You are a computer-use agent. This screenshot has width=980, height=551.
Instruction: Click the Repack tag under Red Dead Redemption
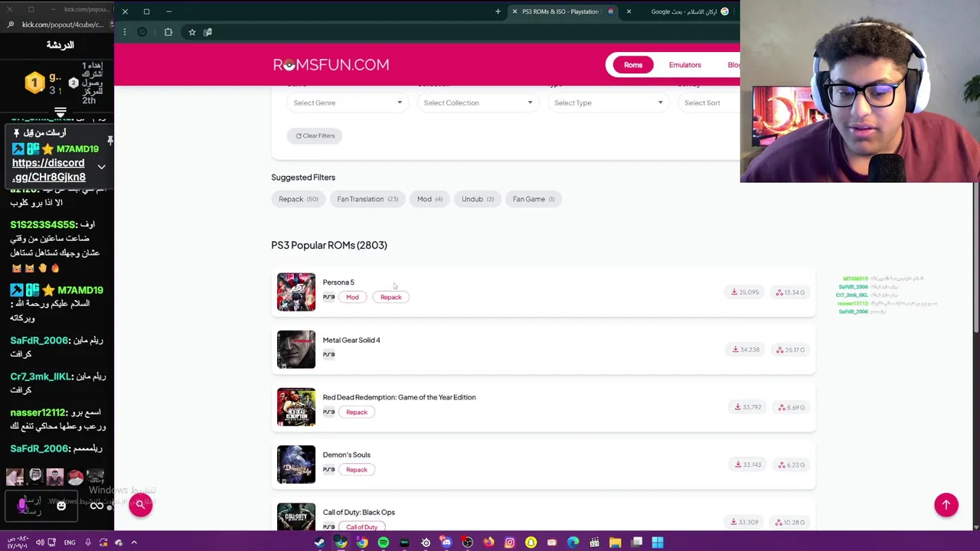(x=356, y=412)
